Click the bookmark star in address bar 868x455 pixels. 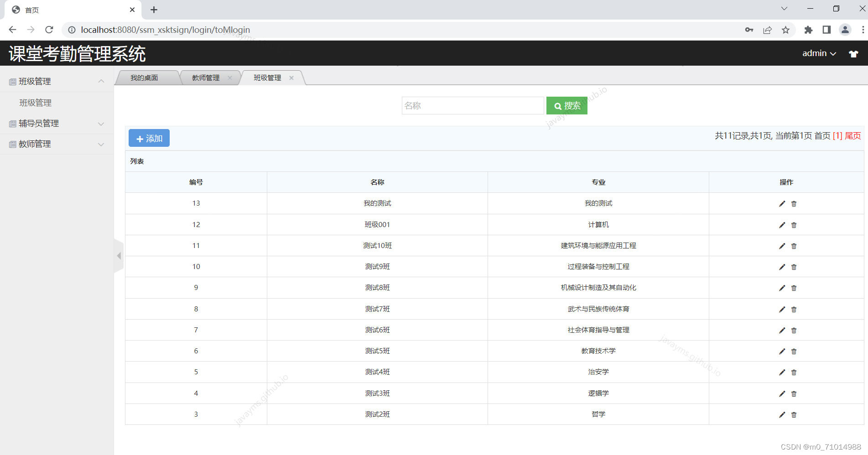click(785, 30)
